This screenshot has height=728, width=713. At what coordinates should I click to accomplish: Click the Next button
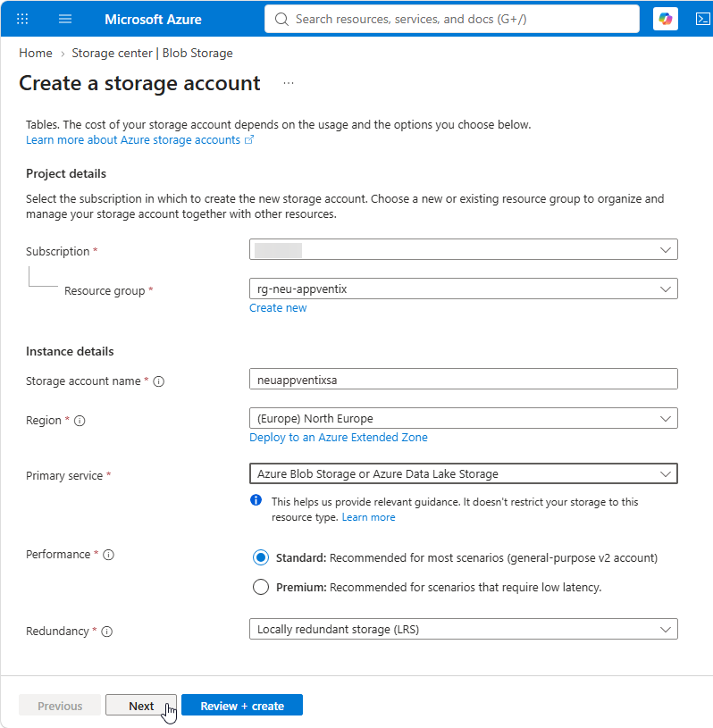(141, 706)
